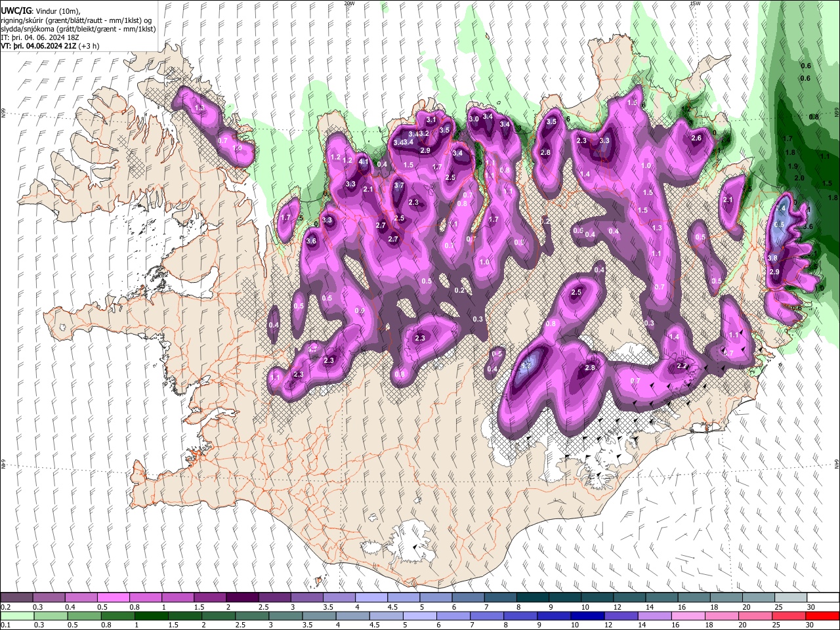Viewport: 840px width, 630px height.
Task: Click the '20W' longitude label at the top edge
Action: (349, 3)
